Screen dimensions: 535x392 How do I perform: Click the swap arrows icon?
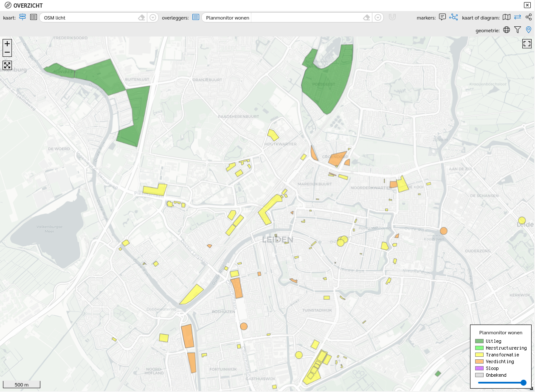point(518,17)
